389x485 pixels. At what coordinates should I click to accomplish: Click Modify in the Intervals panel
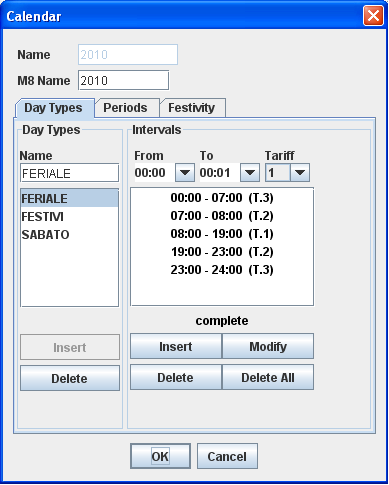point(268,346)
